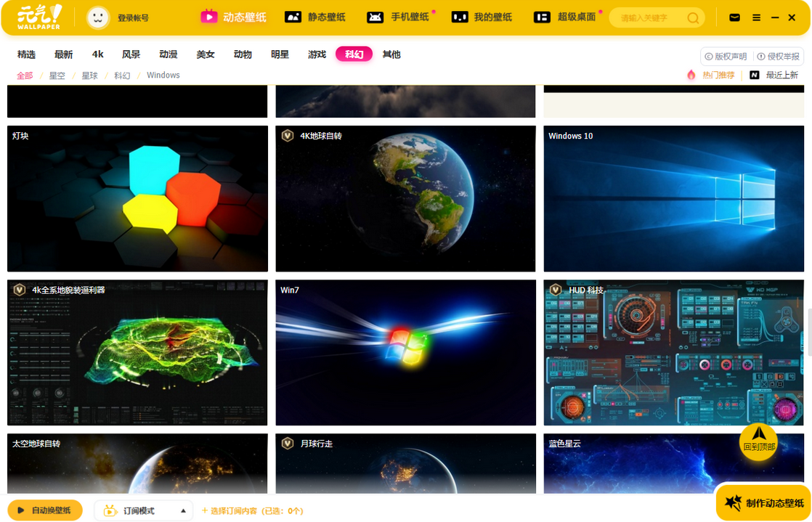Click the 动态壁纸 video icon

(208, 17)
